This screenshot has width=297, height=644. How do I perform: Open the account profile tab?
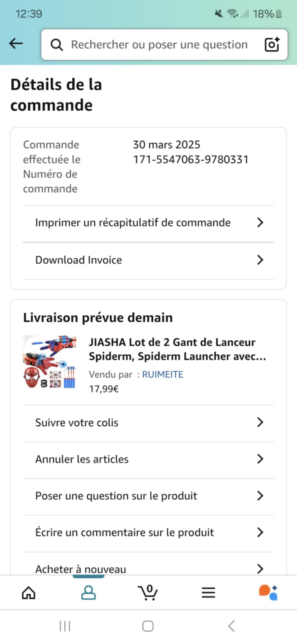[88, 593]
